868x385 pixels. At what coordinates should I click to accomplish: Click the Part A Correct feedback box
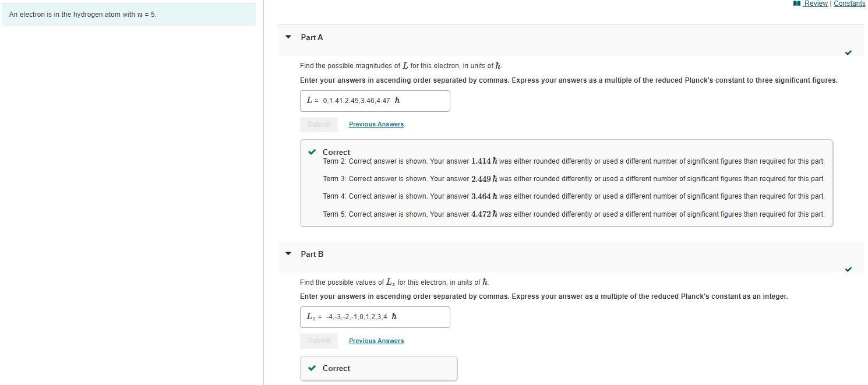(x=566, y=183)
